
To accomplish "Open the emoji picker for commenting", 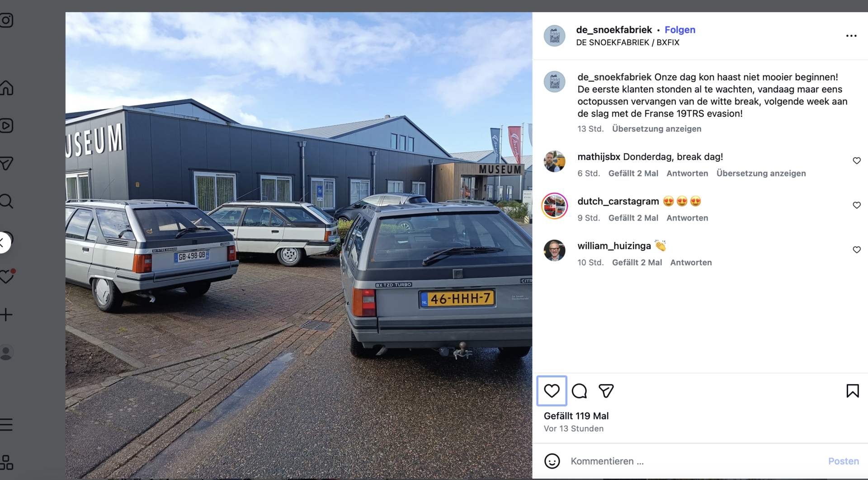I will pyautogui.click(x=552, y=461).
